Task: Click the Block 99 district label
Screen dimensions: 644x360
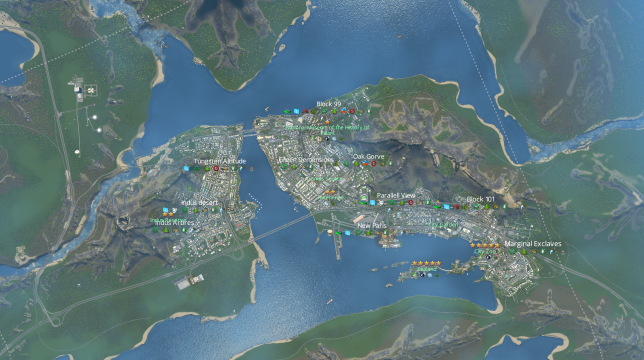Action: pos(329,104)
